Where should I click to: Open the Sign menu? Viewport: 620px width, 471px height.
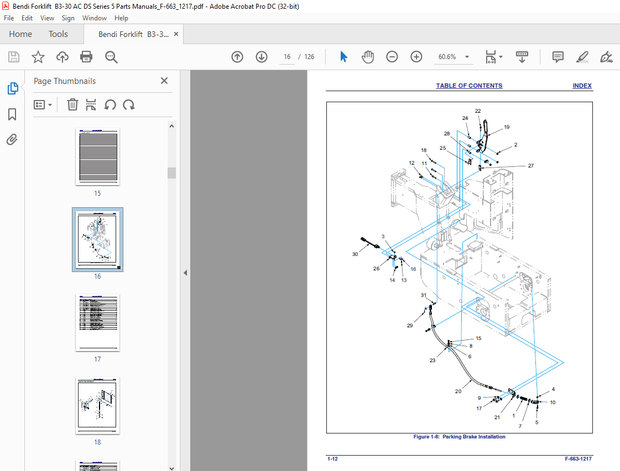pos(68,18)
